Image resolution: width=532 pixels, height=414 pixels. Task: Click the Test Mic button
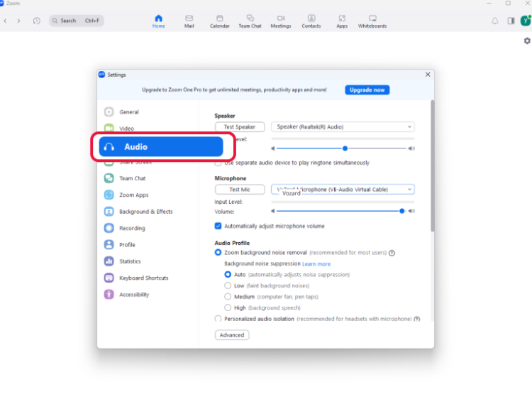[x=240, y=190]
